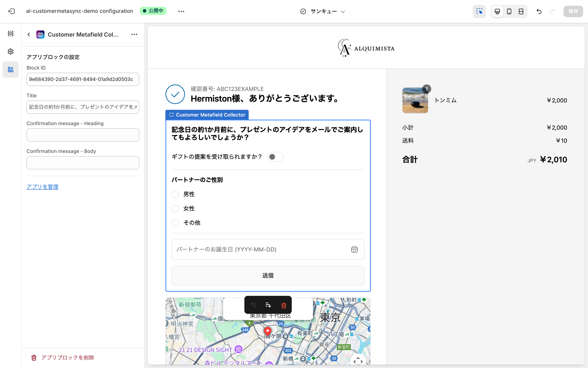This screenshot has width=588, height=368.
Task: Select the 女性 radio option
Action: click(x=175, y=209)
